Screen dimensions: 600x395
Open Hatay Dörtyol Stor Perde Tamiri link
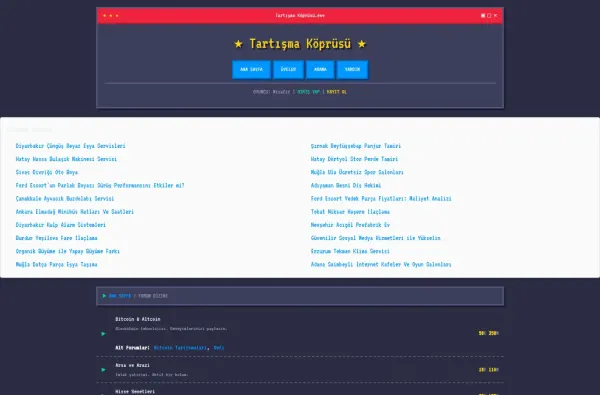(354, 159)
